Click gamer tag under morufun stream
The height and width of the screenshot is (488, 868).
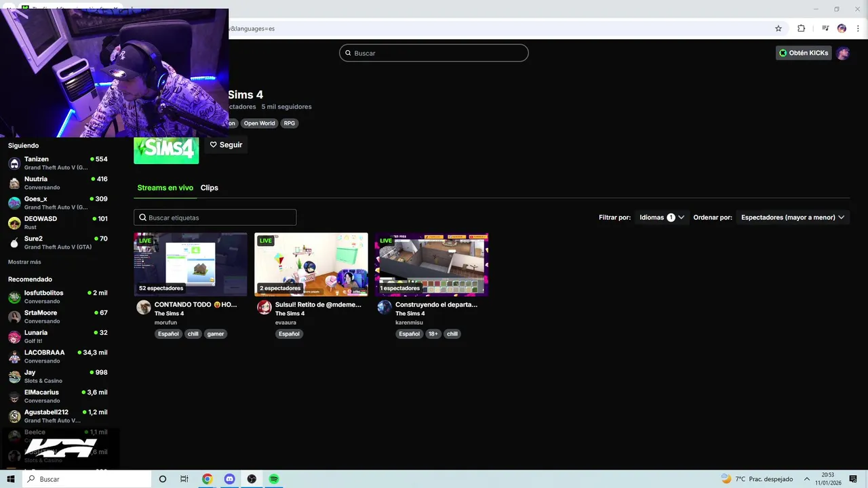tap(216, 333)
